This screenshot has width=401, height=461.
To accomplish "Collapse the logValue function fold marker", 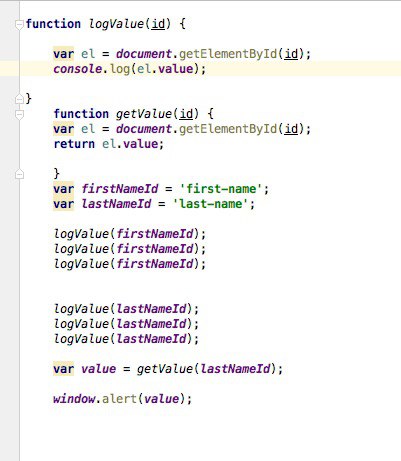I will click(19, 24).
